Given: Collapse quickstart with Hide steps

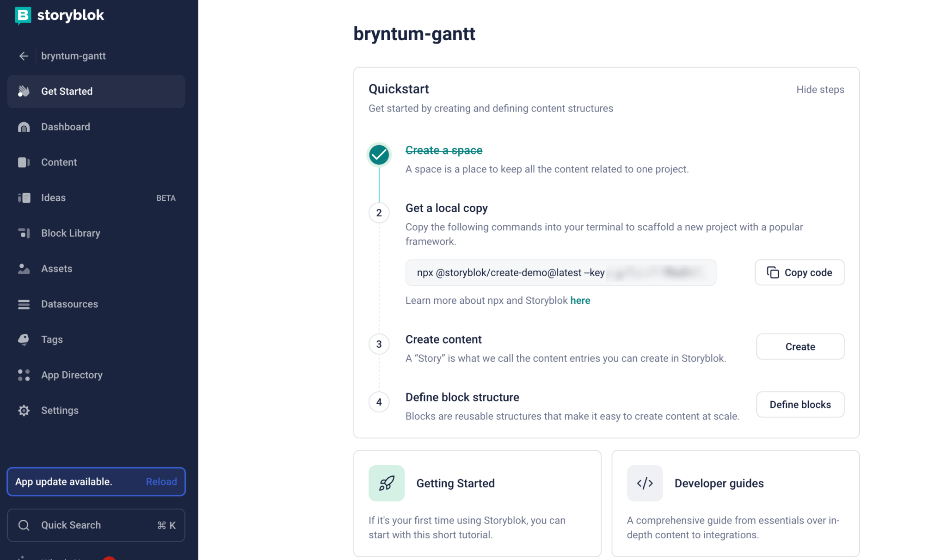Looking at the screenshot, I should (820, 90).
